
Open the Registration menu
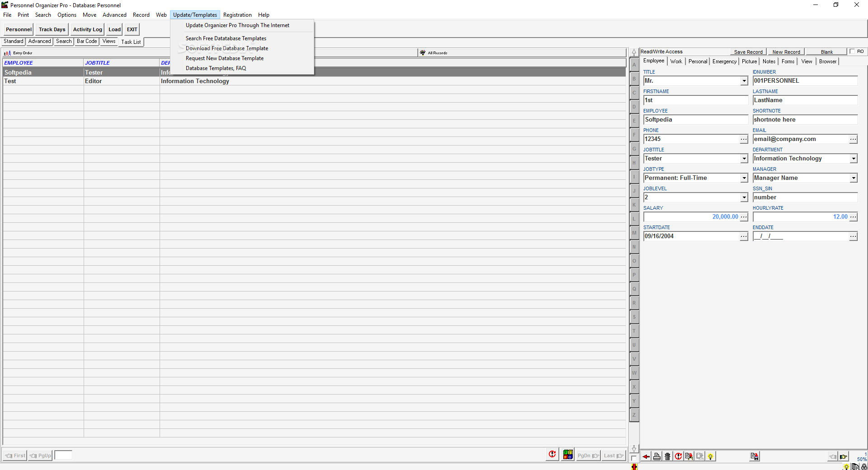[x=237, y=15]
